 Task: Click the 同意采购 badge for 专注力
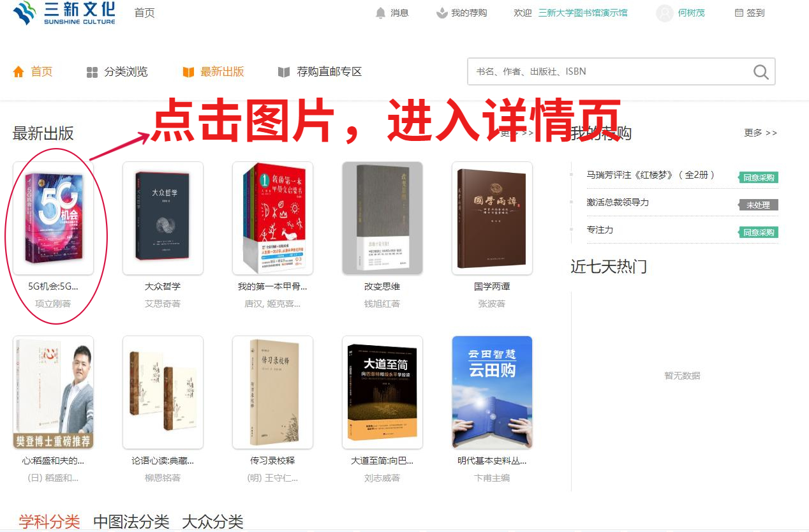pos(759,232)
